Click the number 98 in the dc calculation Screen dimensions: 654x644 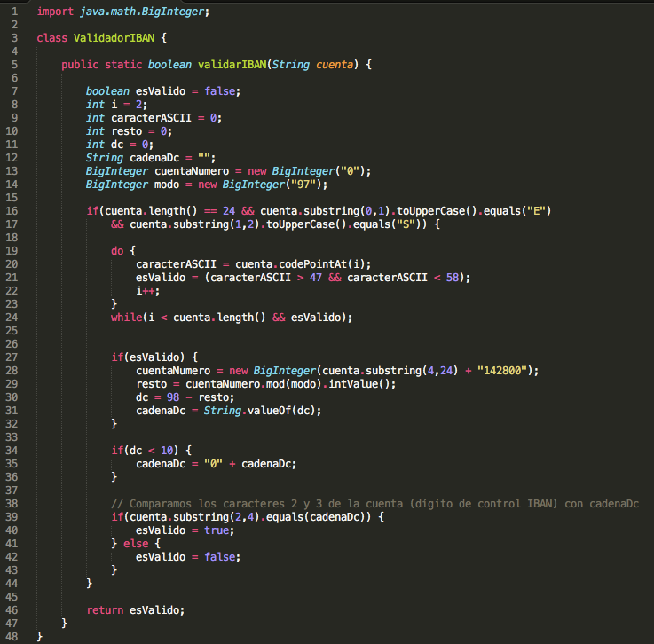(x=173, y=397)
